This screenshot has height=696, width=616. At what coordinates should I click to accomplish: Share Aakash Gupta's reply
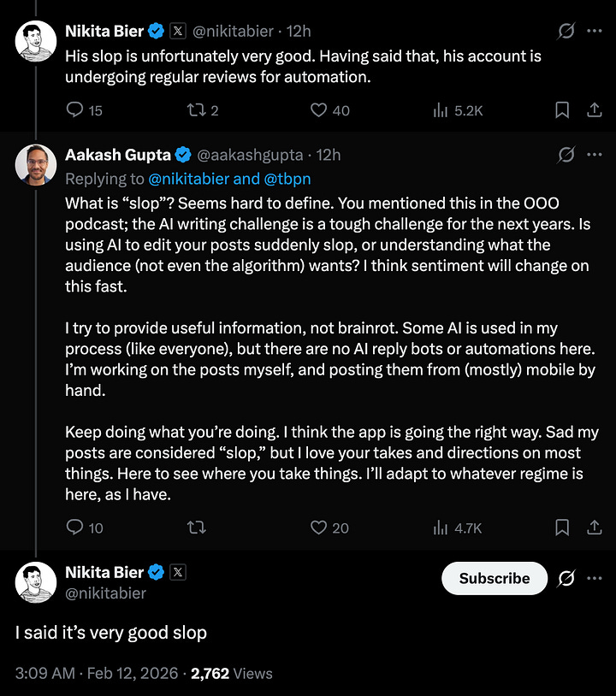tap(595, 528)
